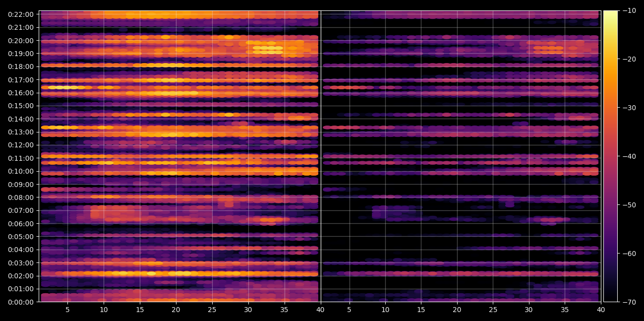Click x-axis label 5 under left heatmap
The width and height of the screenshot is (644, 321).
67,310
